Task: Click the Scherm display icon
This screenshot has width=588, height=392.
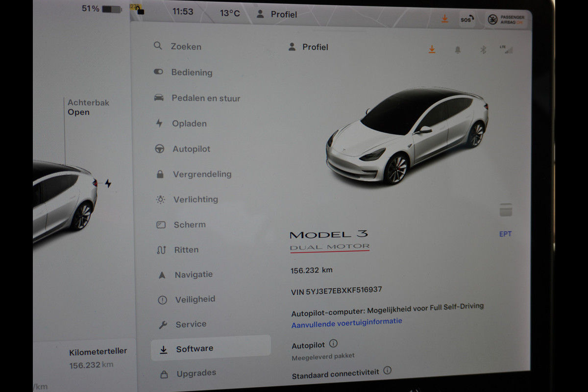Action: click(161, 225)
